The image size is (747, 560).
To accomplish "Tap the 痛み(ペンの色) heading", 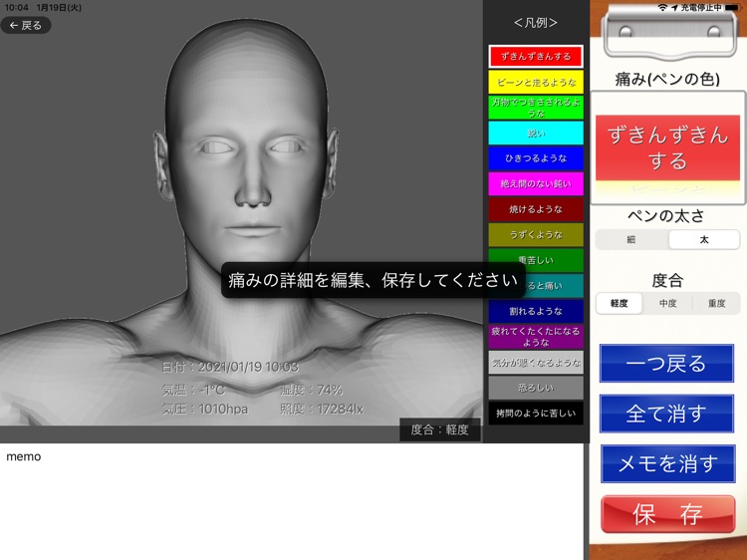I will [667, 79].
